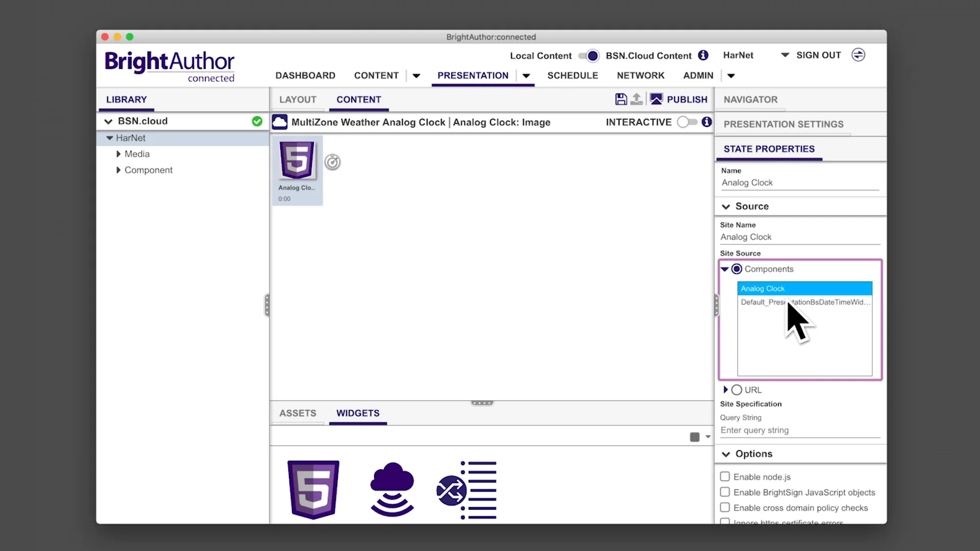Click SIGN OUT

tap(819, 55)
